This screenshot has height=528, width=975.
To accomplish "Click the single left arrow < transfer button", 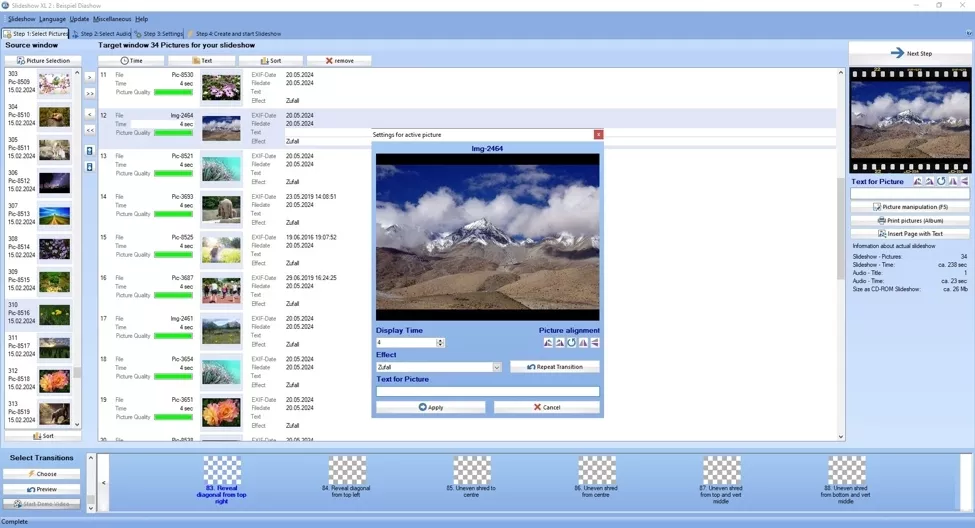I will point(90,114).
